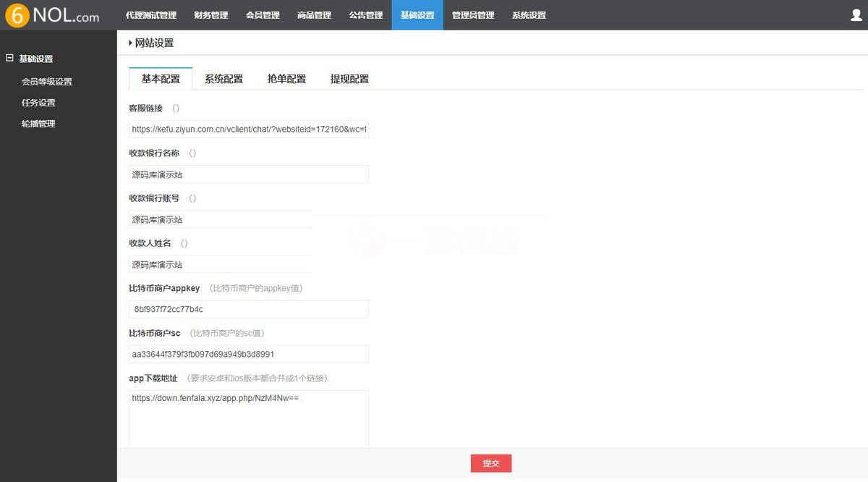
Task: Open the 系统设置 menu
Action: pos(529,14)
